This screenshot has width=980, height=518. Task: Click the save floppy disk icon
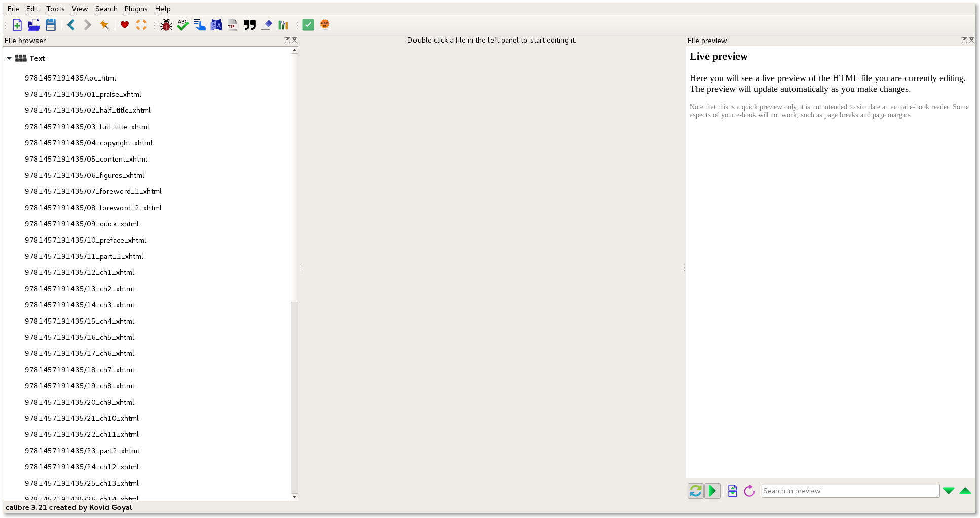[x=51, y=25]
